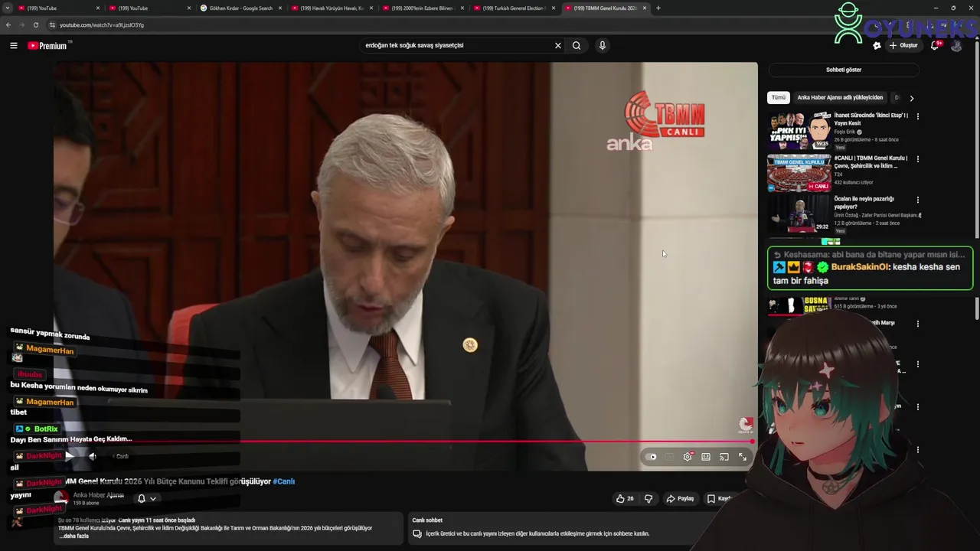This screenshot has height=551, width=980.
Task: Click the browser forward arrow
Action: click(22, 25)
